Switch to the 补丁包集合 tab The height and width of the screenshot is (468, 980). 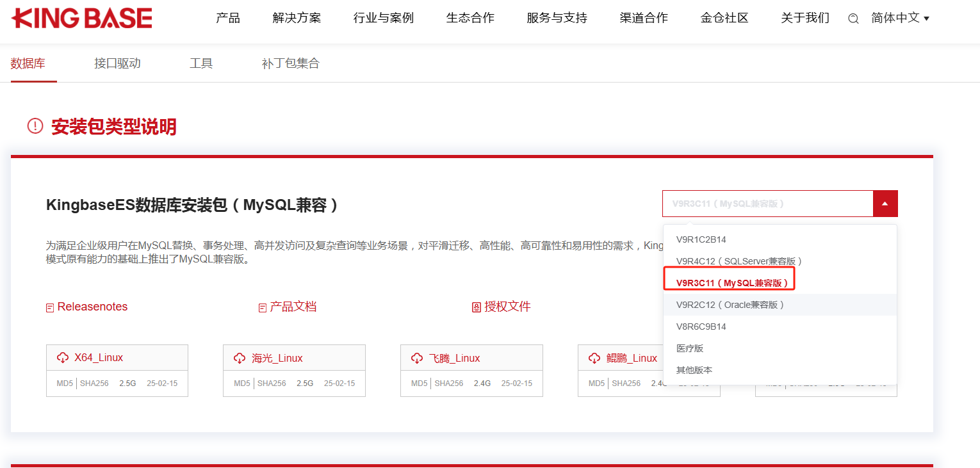(x=290, y=63)
